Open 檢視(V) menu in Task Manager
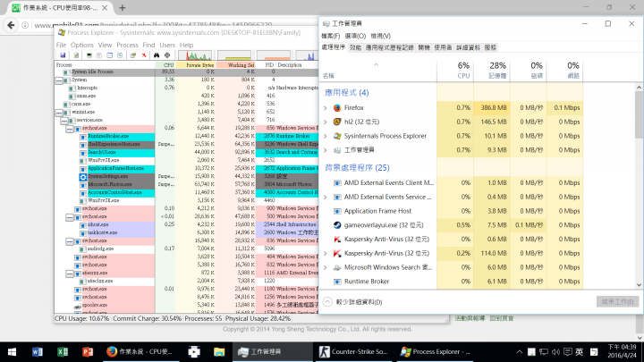 pyautogui.click(x=381, y=36)
